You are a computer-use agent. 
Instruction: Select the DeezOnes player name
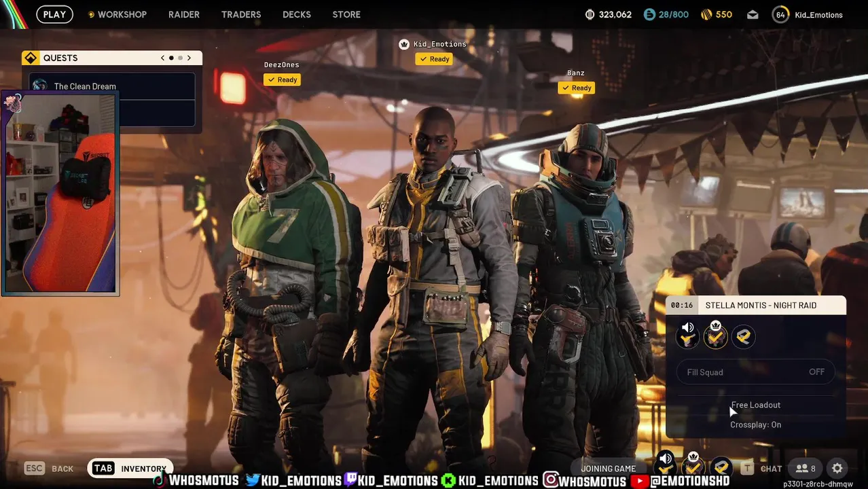point(281,65)
